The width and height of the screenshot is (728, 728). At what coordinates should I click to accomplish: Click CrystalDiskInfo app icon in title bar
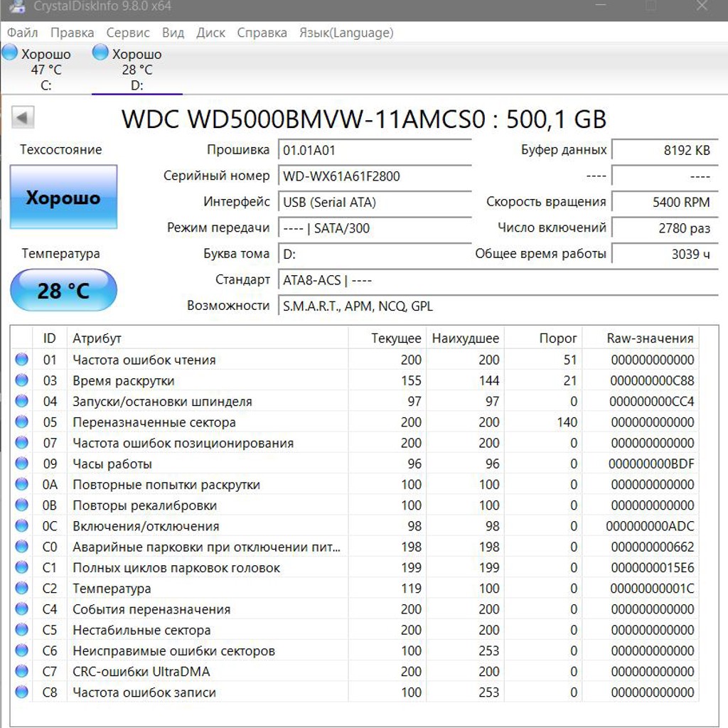(18, 6)
